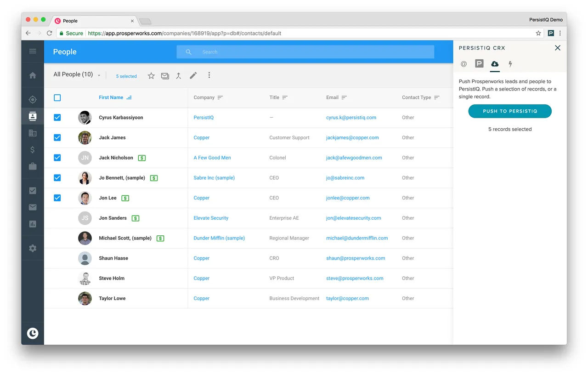Click the dollar badge next to Jon Lee

pyautogui.click(x=125, y=198)
